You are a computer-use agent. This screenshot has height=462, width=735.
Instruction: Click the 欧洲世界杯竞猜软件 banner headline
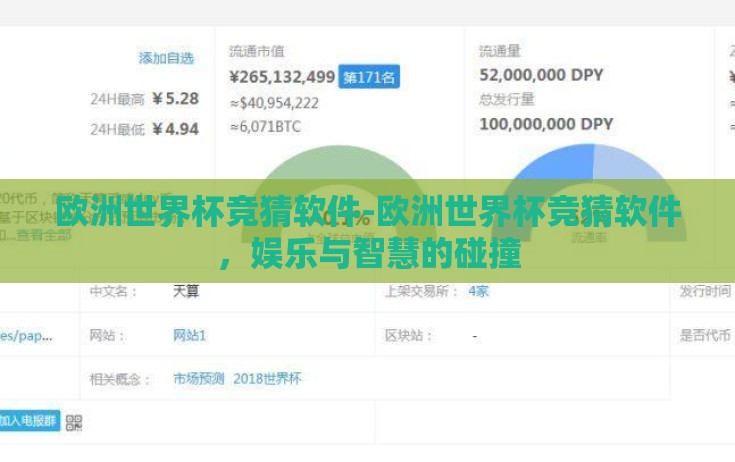[x=368, y=231]
